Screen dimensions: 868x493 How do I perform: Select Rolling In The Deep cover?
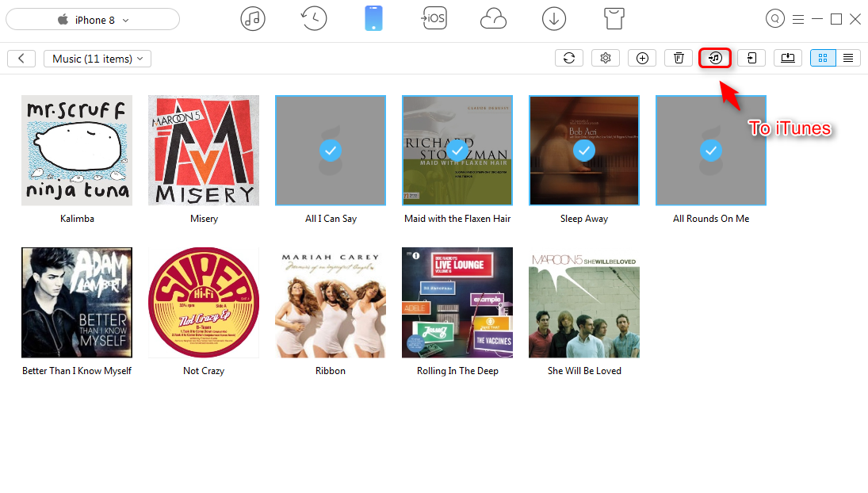457,303
